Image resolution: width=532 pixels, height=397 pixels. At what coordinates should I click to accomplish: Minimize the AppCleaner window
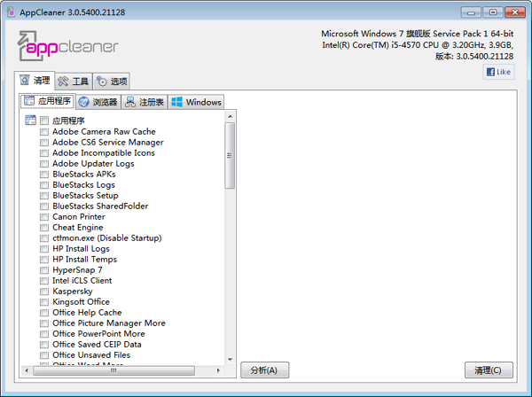471,12
